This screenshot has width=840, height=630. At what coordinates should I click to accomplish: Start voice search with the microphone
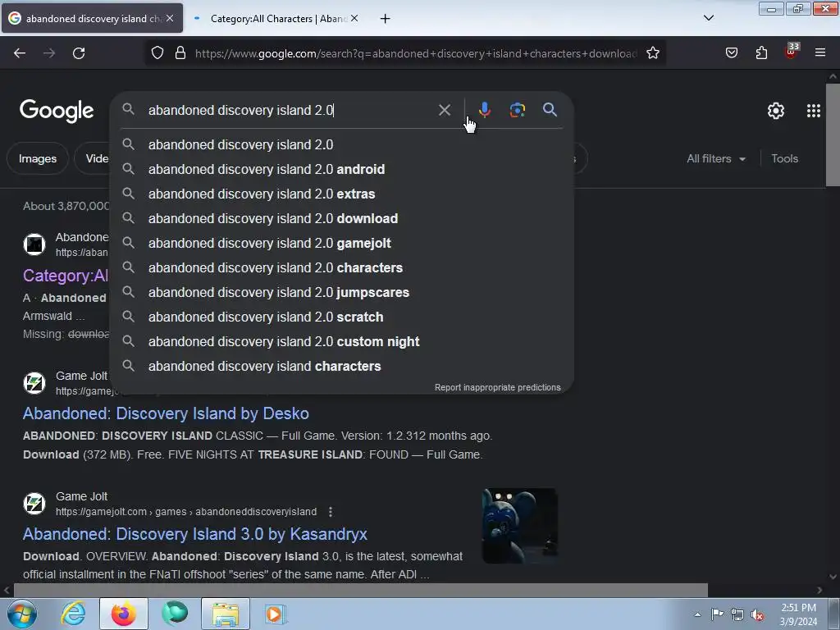(484, 110)
